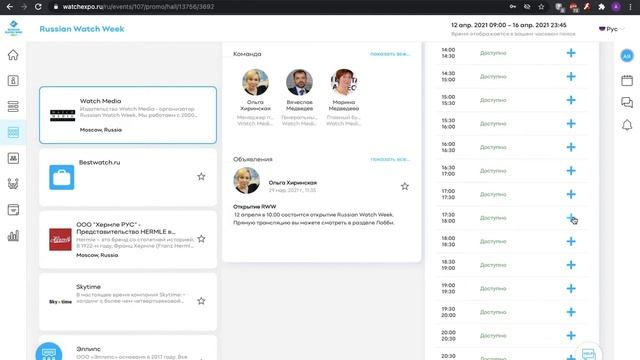Add the 14:30–15:00 meeting slot

click(x=571, y=76)
